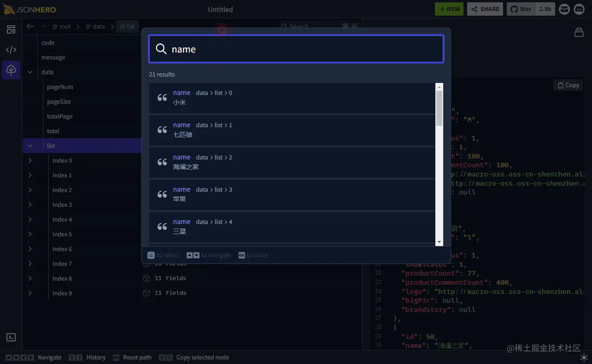Image resolution: width=592 pixels, height=364 pixels.
Task: Open the terminal icon in the sidebar
Action: click(x=11, y=337)
